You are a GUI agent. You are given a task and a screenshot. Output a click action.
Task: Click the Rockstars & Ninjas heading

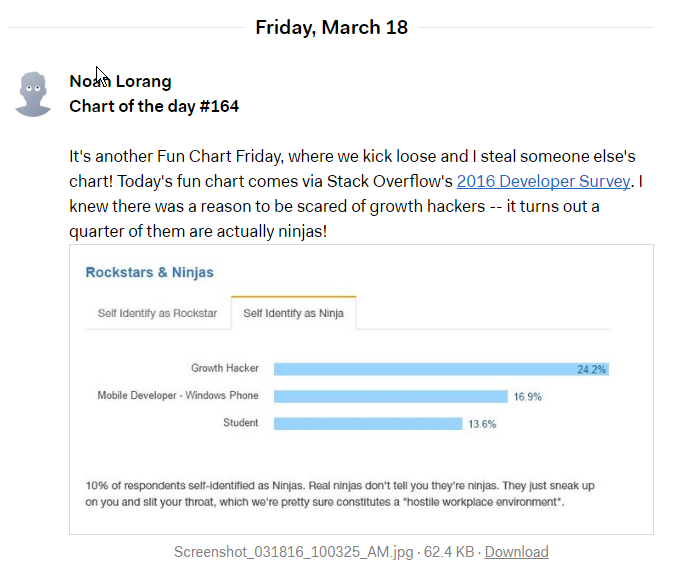point(149,272)
